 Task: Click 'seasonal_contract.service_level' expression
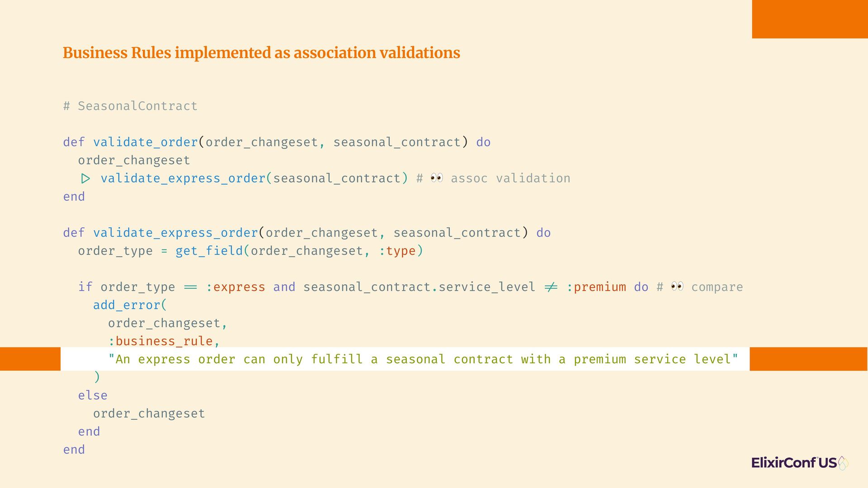[419, 287]
